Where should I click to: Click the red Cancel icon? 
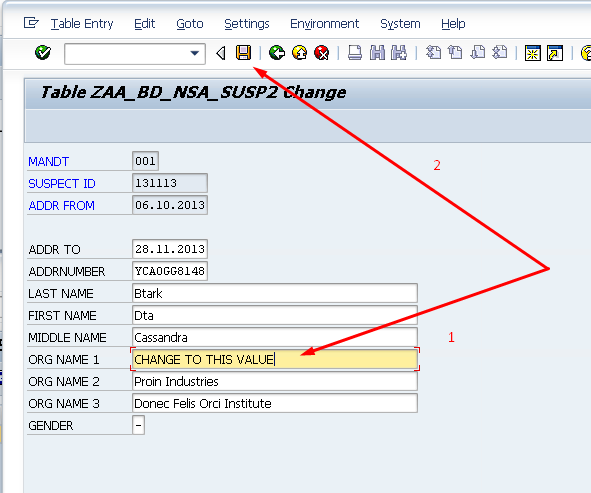(x=322, y=53)
